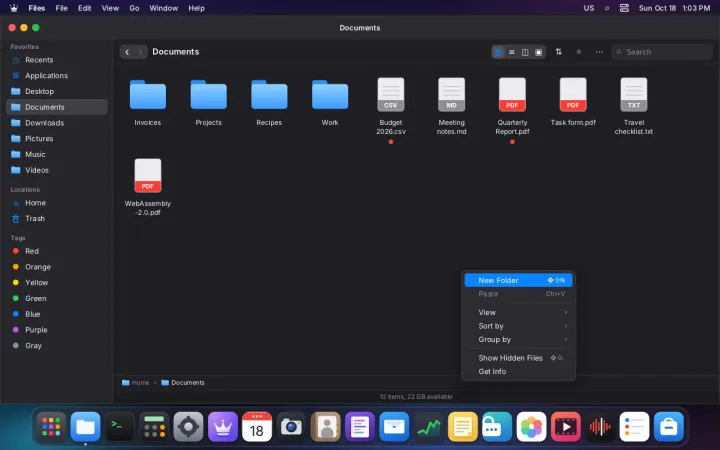Open the stock chart app in dock
The height and width of the screenshot is (450, 720).
pos(428,427)
